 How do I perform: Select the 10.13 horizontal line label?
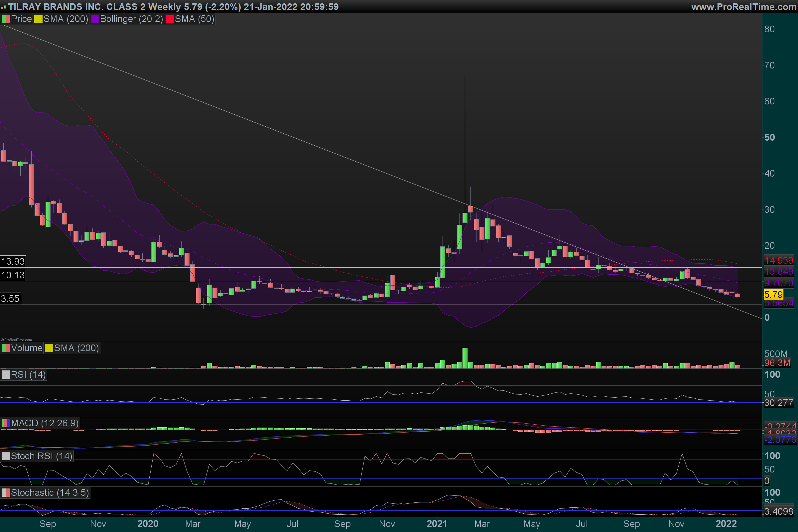coord(13,275)
